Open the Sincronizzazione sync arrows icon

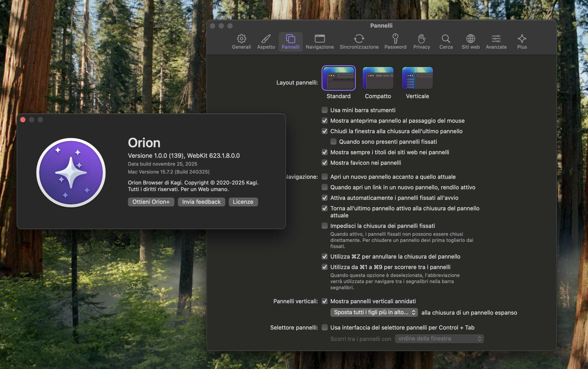tap(359, 39)
